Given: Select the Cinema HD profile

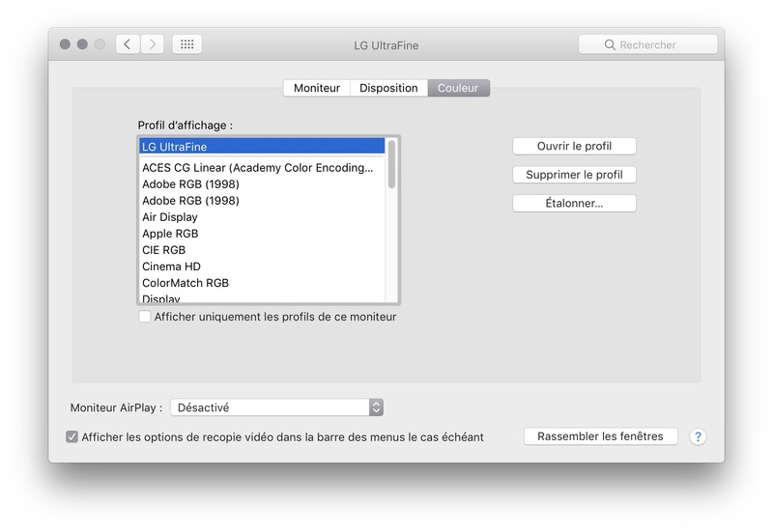Looking at the screenshot, I should point(262,266).
